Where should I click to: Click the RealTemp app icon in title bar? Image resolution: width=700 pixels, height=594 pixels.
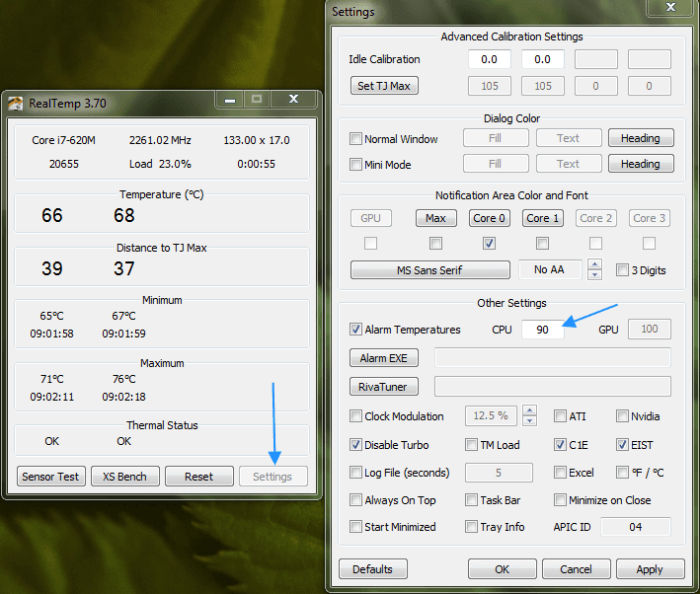(x=16, y=102)
